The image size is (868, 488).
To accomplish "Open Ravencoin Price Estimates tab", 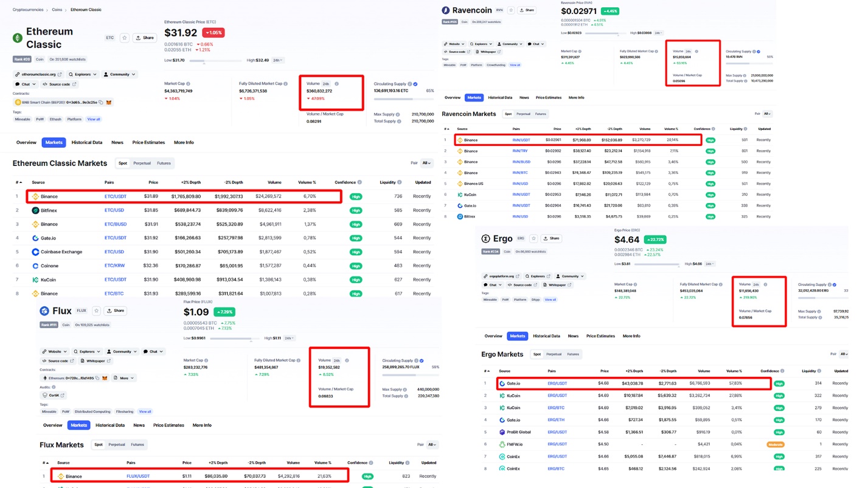I will point(549,97).
